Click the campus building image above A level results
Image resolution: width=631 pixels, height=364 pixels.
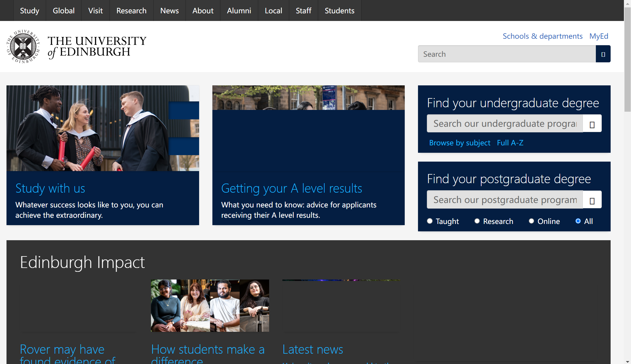pyautogui.click(x=308, y=98)
